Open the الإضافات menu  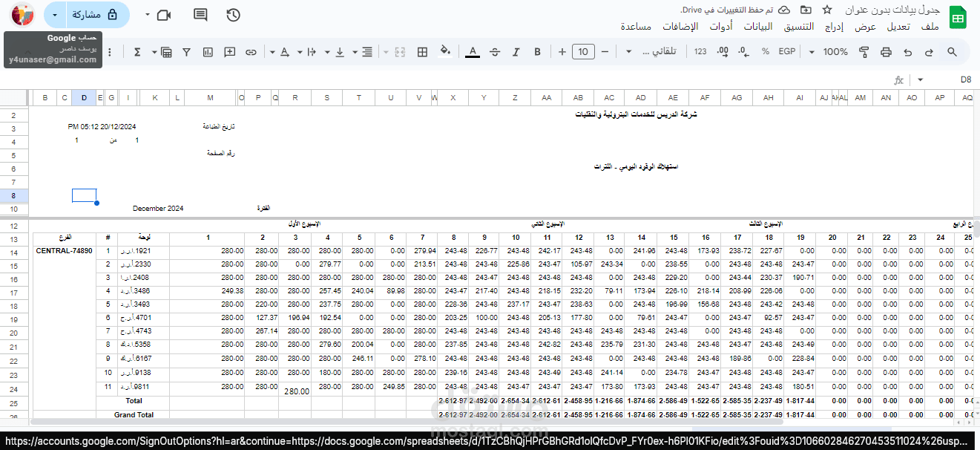tap(680, 27)
